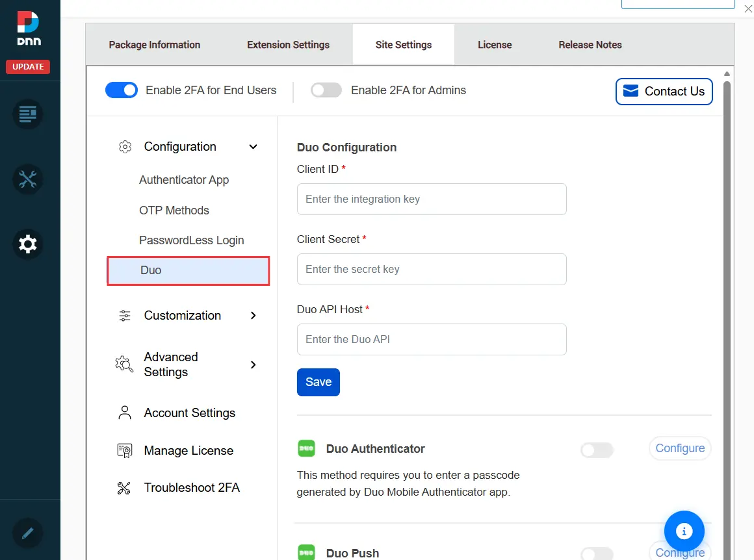The height and width of the screenshot is (560, 754).
Task: Click the Duo Configuration heading
Action: (346, 147)
